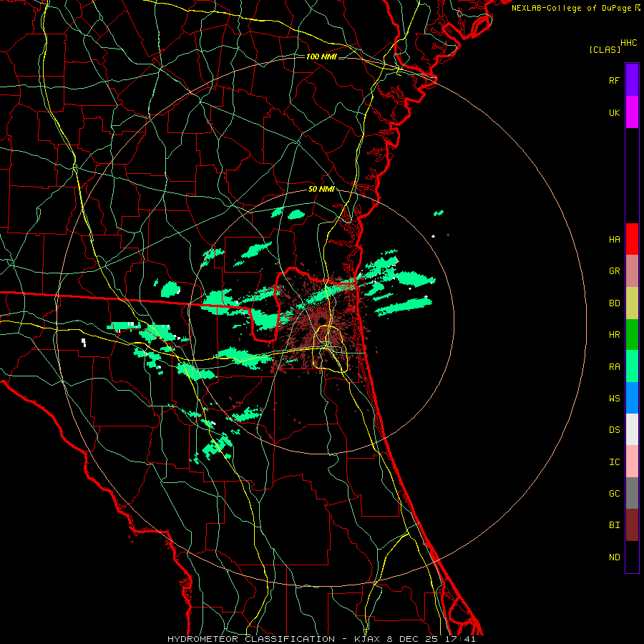Click the HR green legend swatch
The height and width of the screenshot is (644, 644).
coord(632,335)
